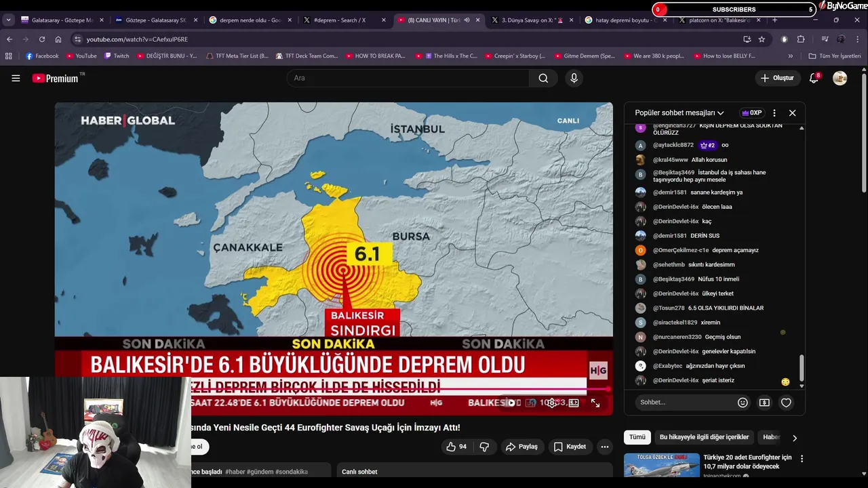Switch to Göztepe - Galatasaray tab
The width and height of the screenshot is (868, 488).
pyautogui.click(x=156, y=20)
